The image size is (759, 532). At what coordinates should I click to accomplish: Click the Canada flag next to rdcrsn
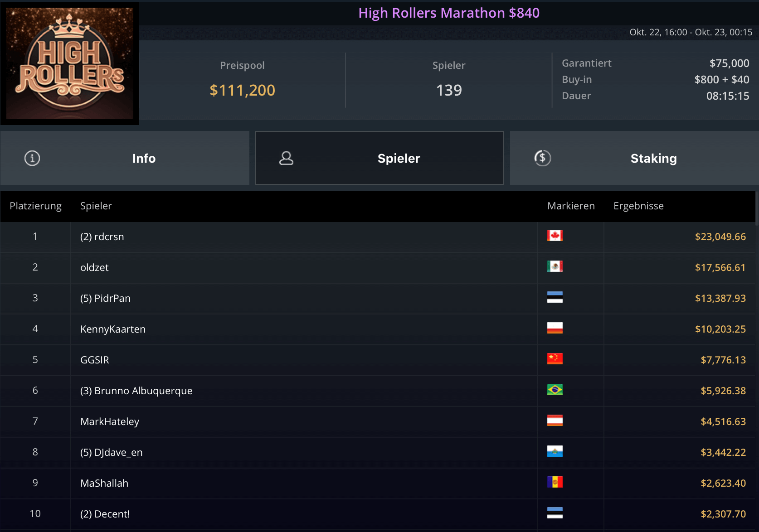555,236
